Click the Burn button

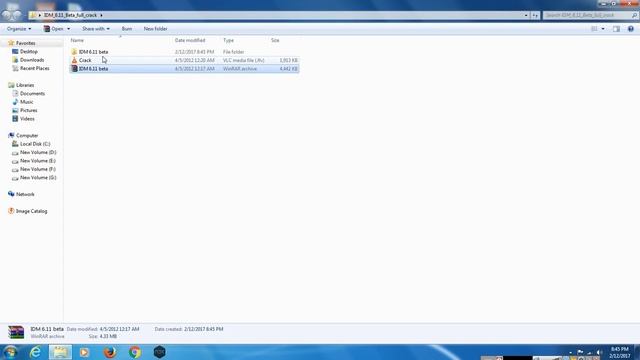(x=127, y=29)
